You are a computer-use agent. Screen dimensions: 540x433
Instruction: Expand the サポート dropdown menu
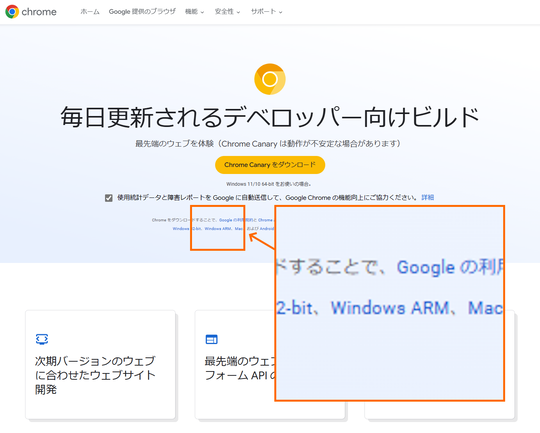click(x=267, y=12)
